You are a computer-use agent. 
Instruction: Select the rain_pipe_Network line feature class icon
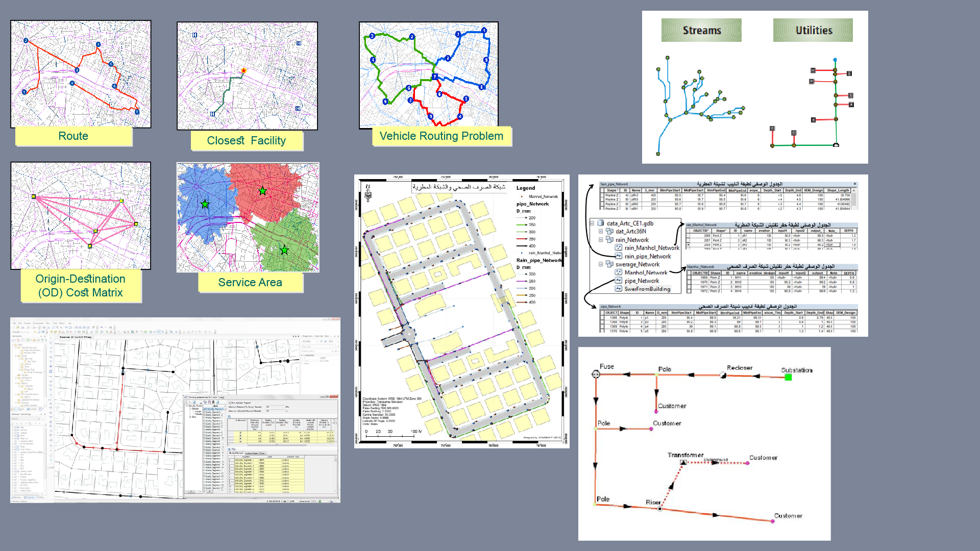[619, 256]
